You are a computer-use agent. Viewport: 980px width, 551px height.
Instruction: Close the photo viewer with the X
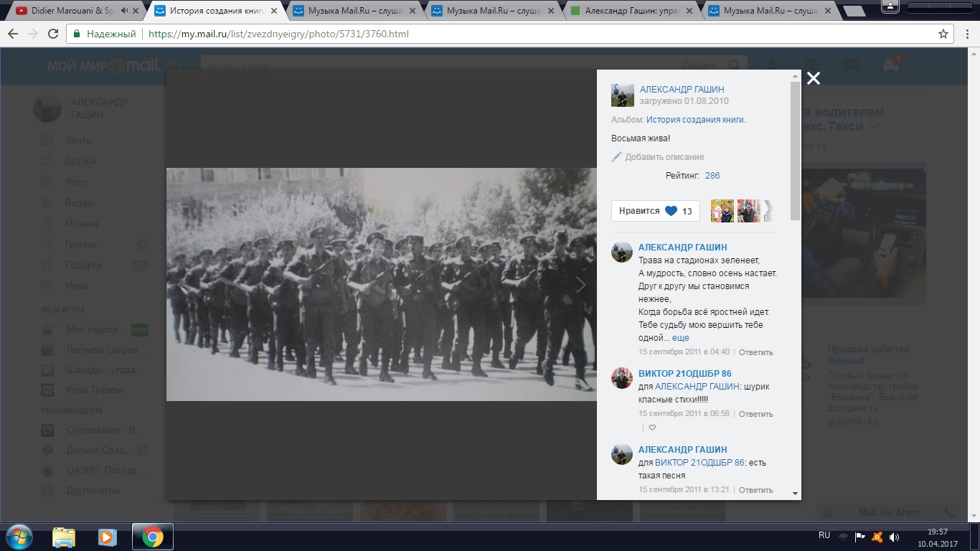point(813,79)
